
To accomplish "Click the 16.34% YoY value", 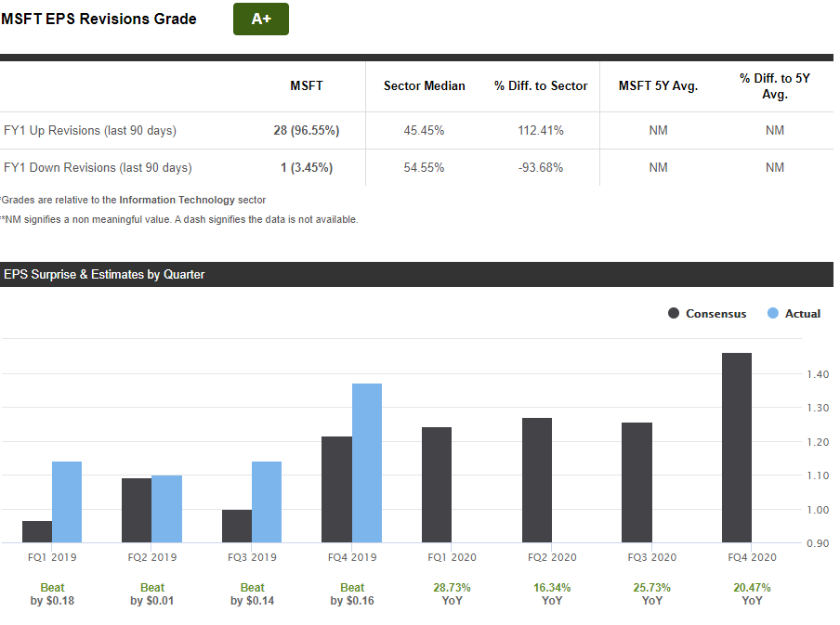I will click(552, 594).
